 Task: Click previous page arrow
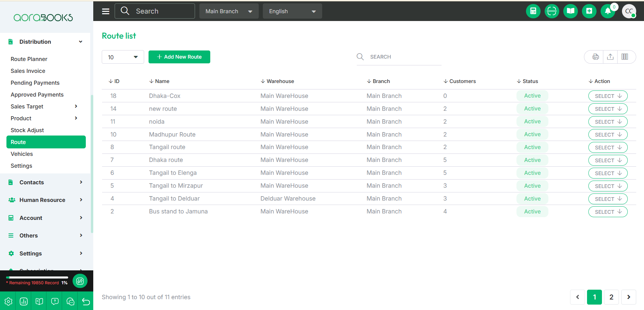[x=578, y=297]
